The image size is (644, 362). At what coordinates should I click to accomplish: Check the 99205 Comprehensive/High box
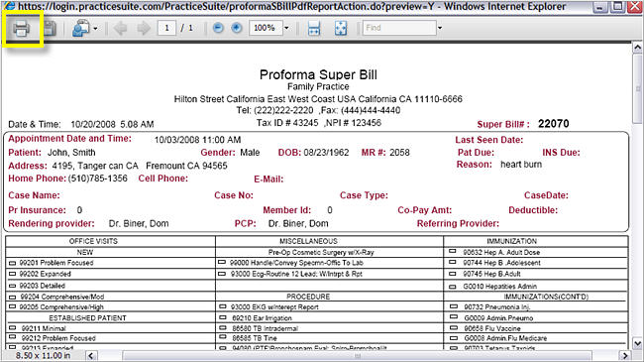[12, 306]
